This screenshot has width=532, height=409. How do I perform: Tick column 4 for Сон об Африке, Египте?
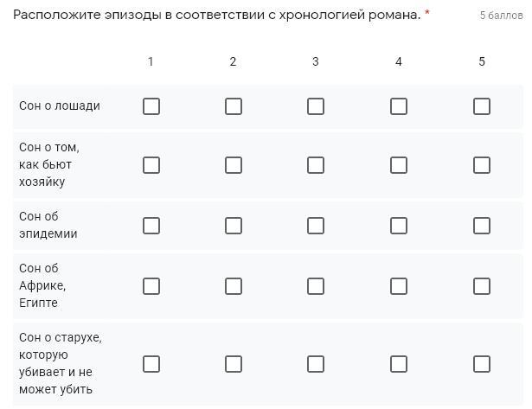[399, 286]
